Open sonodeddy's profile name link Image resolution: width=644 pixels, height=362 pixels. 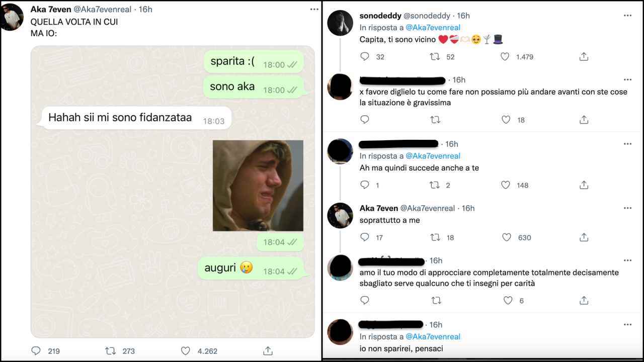tap(380, 16)
